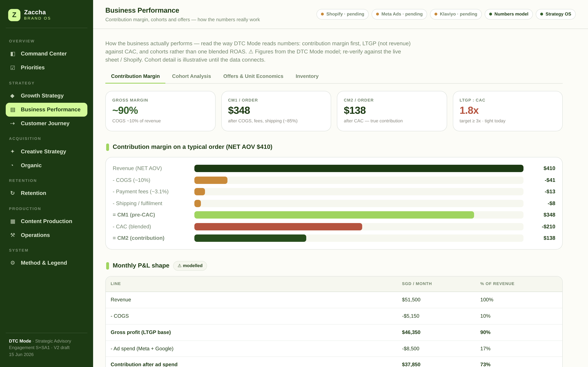Click the Meta Ads pending status pill
Screen dimensions: 588x367
click(x=399, y=14)
